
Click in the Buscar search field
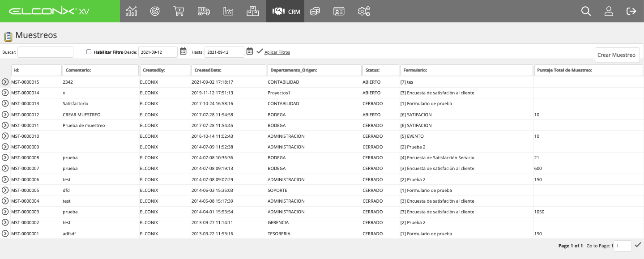tap(45, 52)
